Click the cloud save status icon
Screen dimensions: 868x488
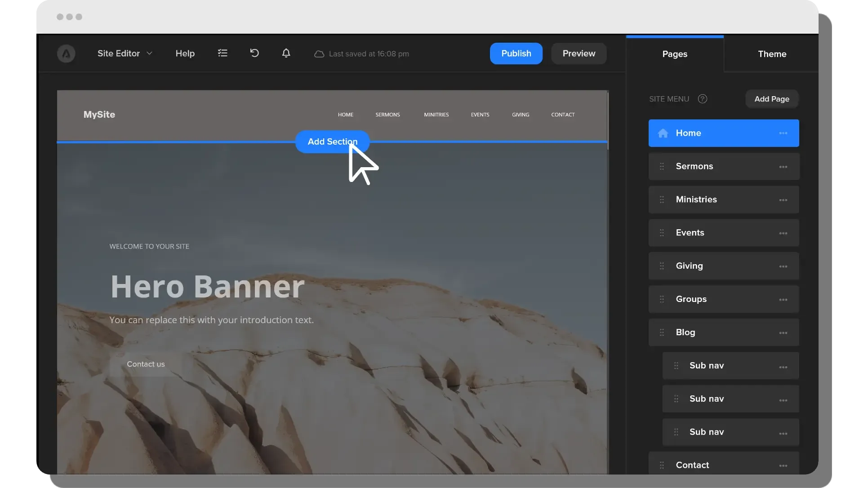pos(319,54)
